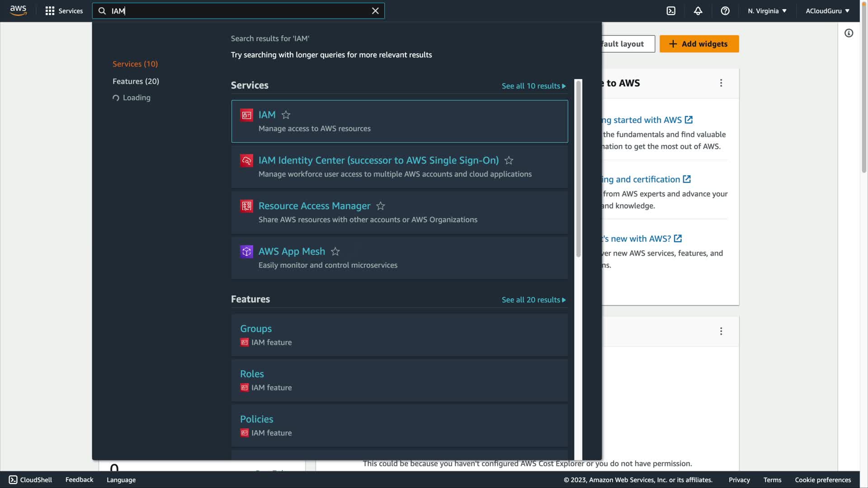868x488 pixels.
Task: Open the N. Virginia region dropdown
Action: click(x=767, y=11)
